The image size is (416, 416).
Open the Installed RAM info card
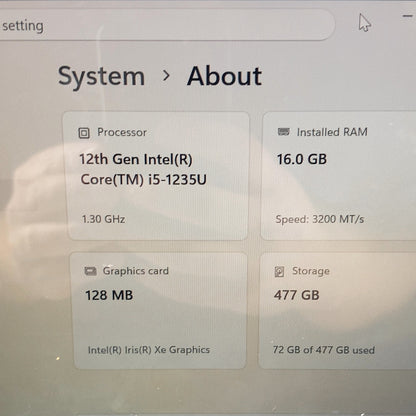338,176
